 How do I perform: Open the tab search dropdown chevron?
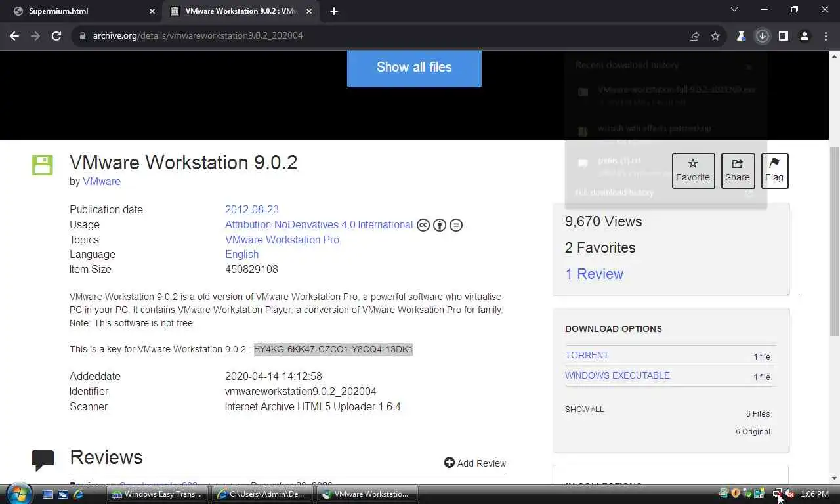pos(734,10)
